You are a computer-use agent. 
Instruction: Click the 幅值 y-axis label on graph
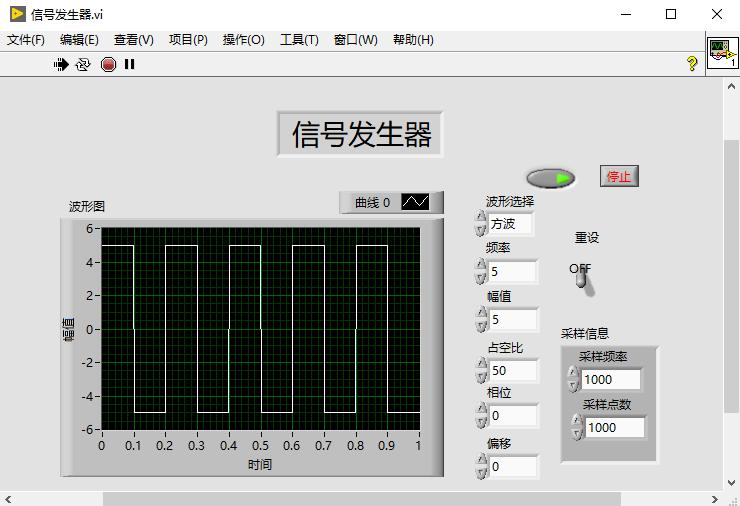69,329
